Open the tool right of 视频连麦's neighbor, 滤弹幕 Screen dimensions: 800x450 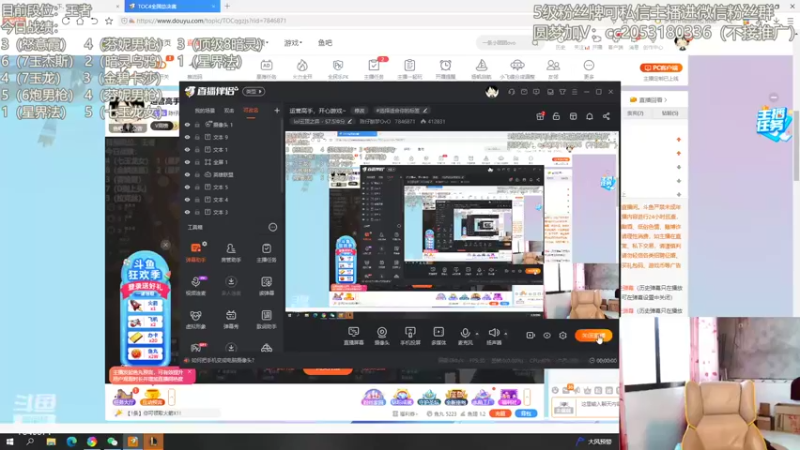pyautogui.click(x=266, y=286)
